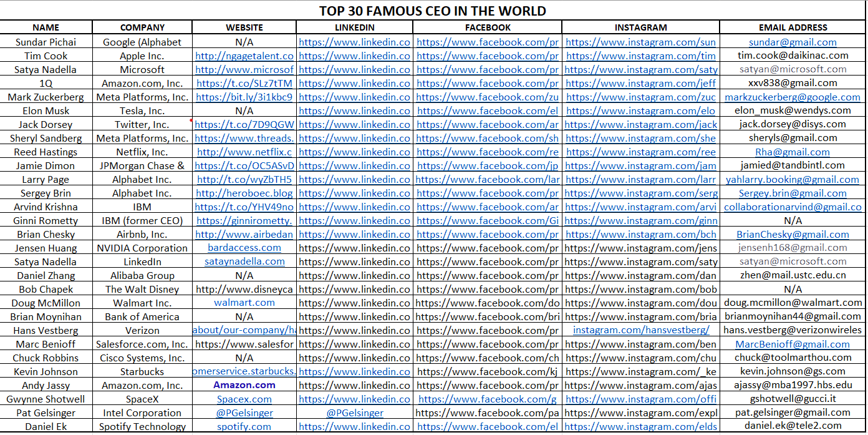Click the Instagram link ending in /elds

640,426
